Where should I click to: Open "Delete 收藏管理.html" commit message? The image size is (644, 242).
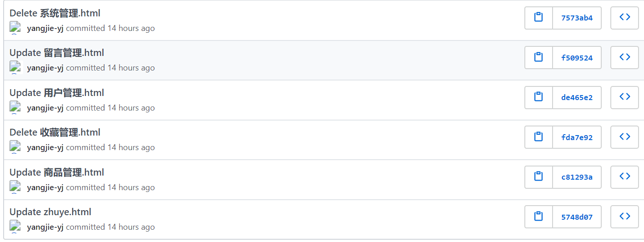coord(55,132)
